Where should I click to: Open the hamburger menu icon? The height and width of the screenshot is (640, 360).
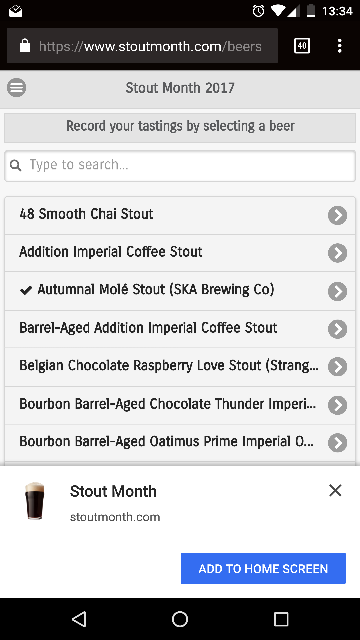pyautogui.click(x=16, y=88)
